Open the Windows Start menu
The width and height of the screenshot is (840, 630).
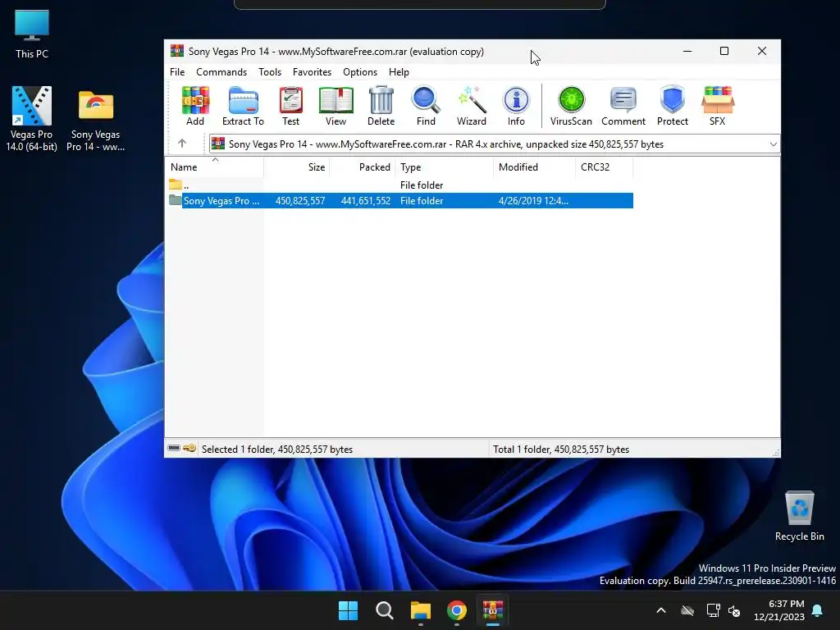pos(348,610)
